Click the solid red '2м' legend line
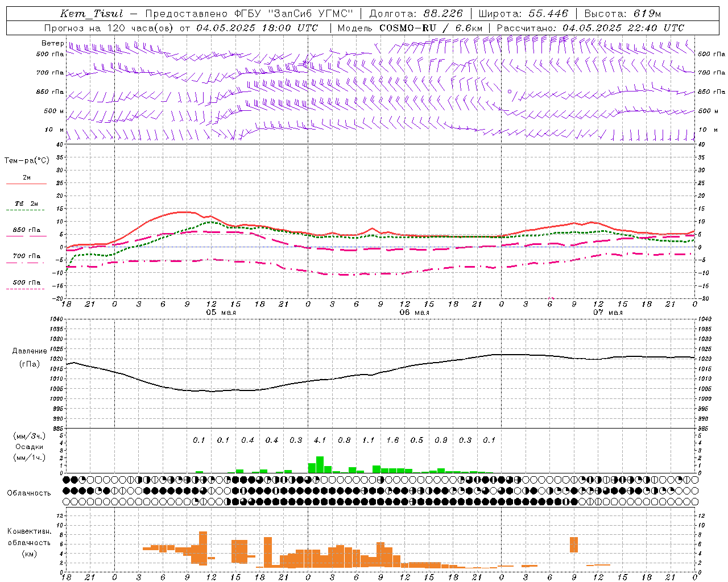This screenshot has height=582, width=728. coord(26,184)
